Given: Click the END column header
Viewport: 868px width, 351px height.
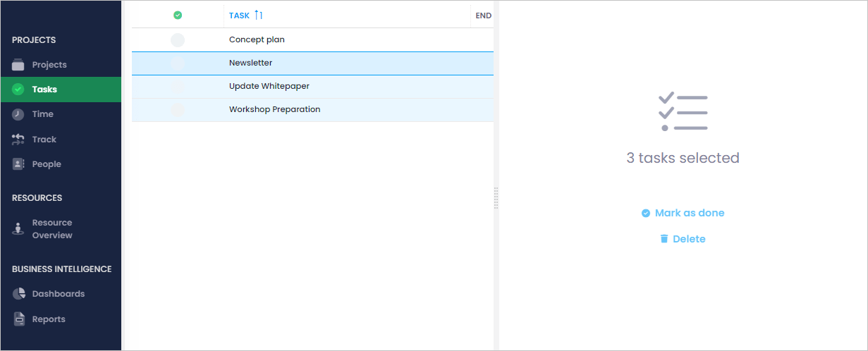Looking at the screenshot, I should 484,16.
